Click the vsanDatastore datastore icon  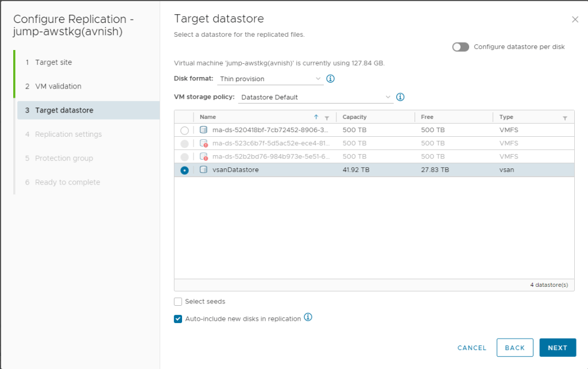[203, 170]
